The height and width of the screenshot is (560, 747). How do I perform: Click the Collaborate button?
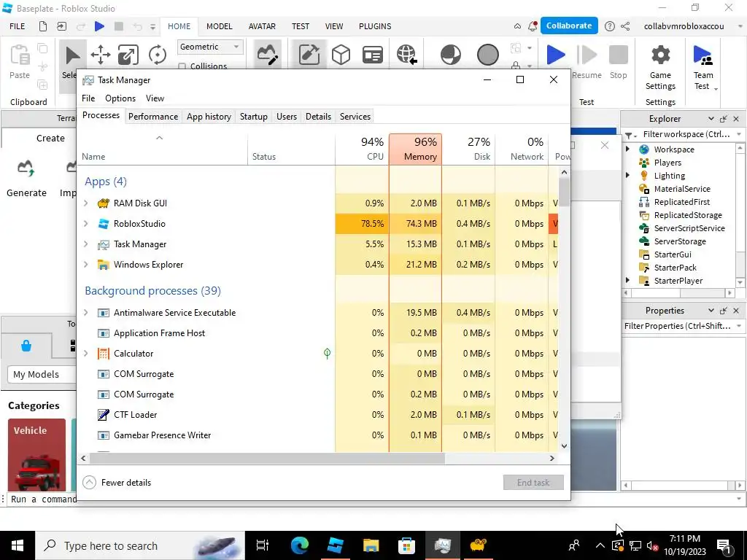coord(569,26)
